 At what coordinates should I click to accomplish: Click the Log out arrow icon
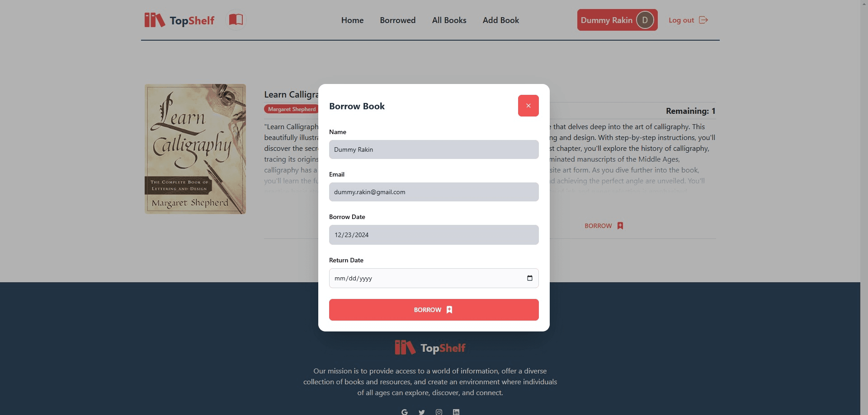click(703, 20)
